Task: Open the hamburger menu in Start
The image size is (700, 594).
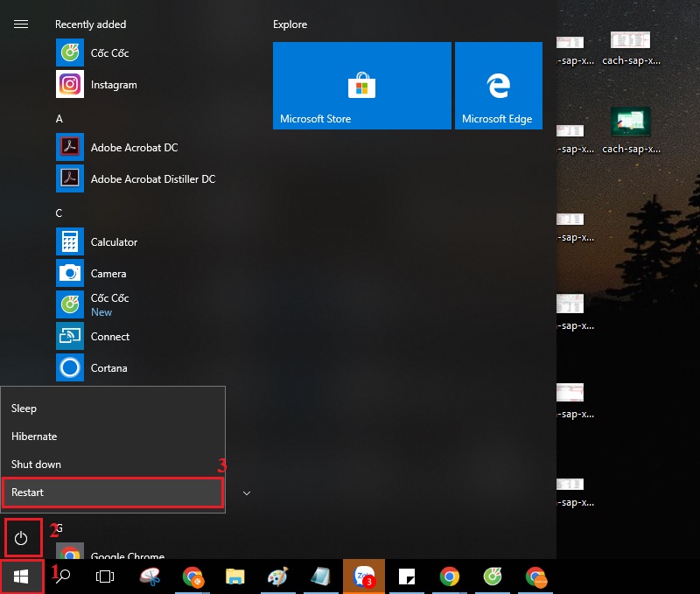Action: (x=21, y=24)
